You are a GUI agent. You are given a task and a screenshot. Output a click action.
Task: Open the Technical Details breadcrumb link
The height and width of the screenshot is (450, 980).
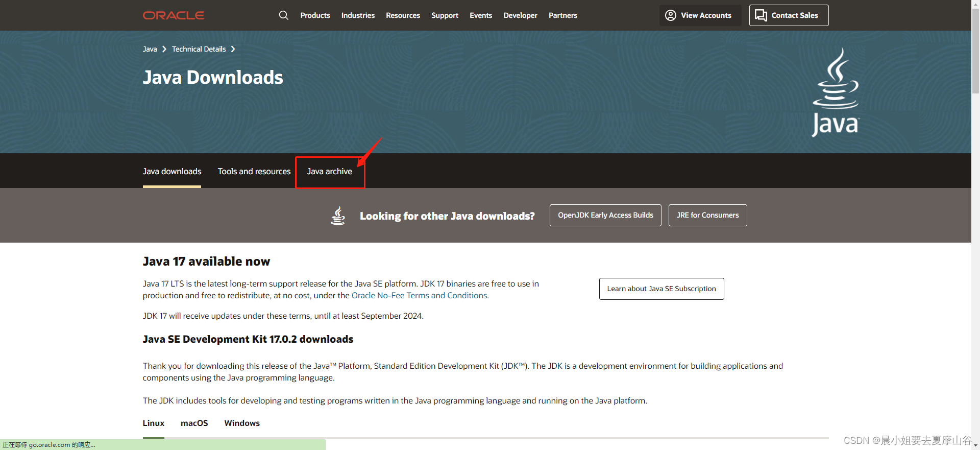tap(199, 49)
